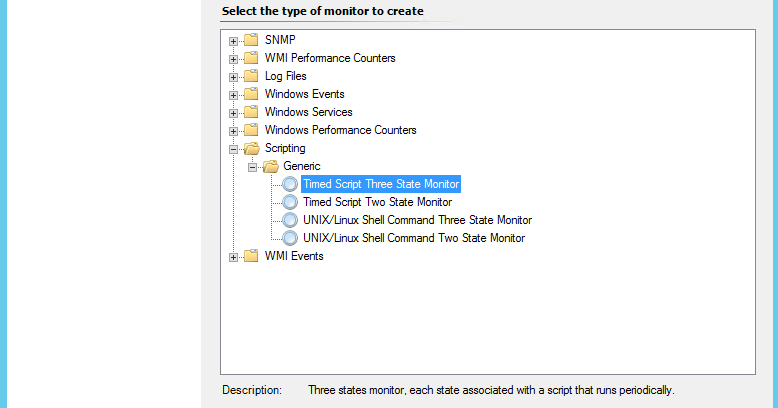The height and width of the screenshot is (408, 778).
Task: Select the SNMP label
Action: click(x=280, y=40)
